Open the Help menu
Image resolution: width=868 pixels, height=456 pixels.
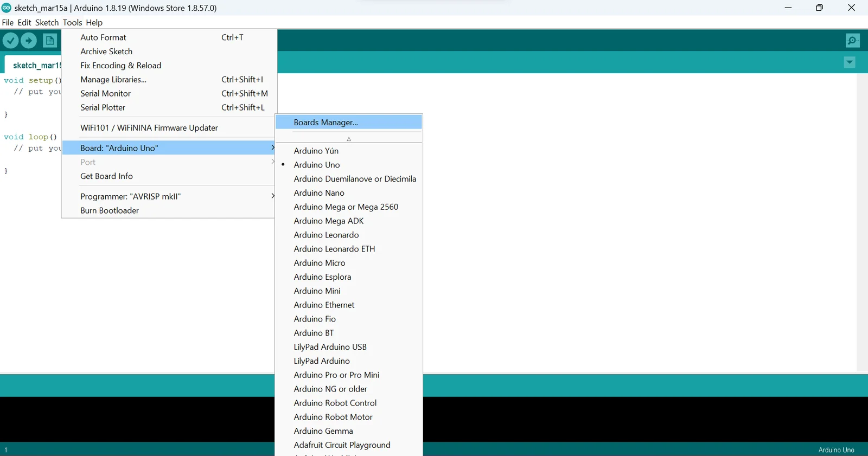tap(94, 22)
